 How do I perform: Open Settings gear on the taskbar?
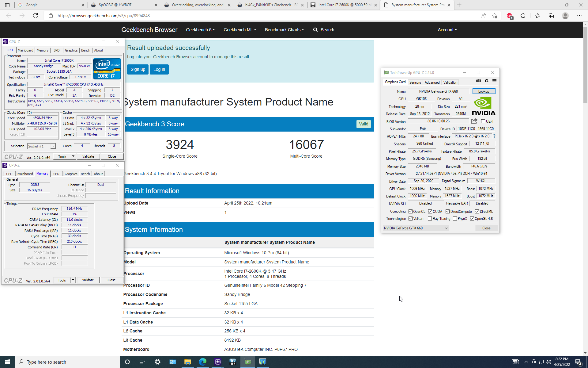[157, 362]
